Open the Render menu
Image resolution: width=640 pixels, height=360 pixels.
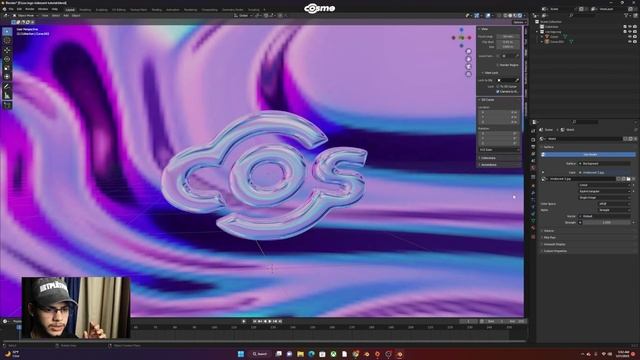tap(30, 9)
